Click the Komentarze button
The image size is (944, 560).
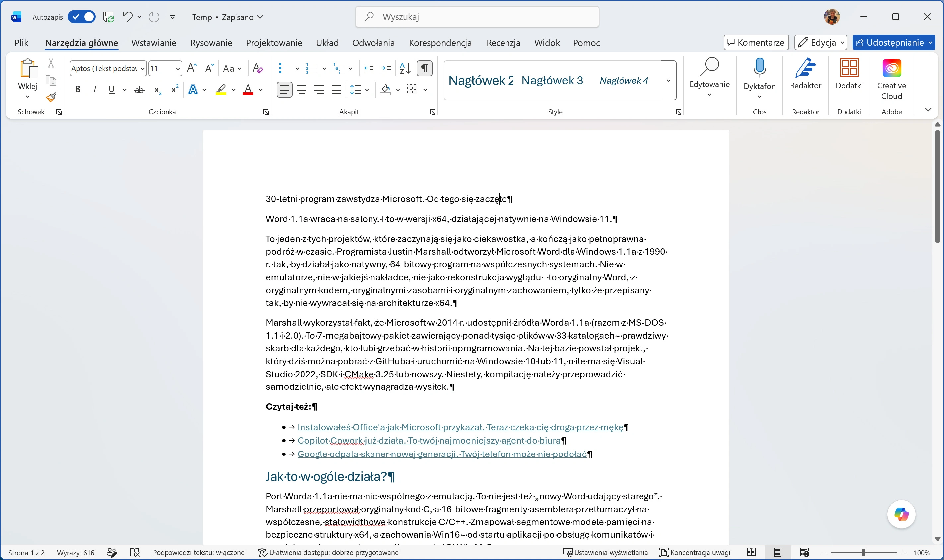tap(756, 43)
